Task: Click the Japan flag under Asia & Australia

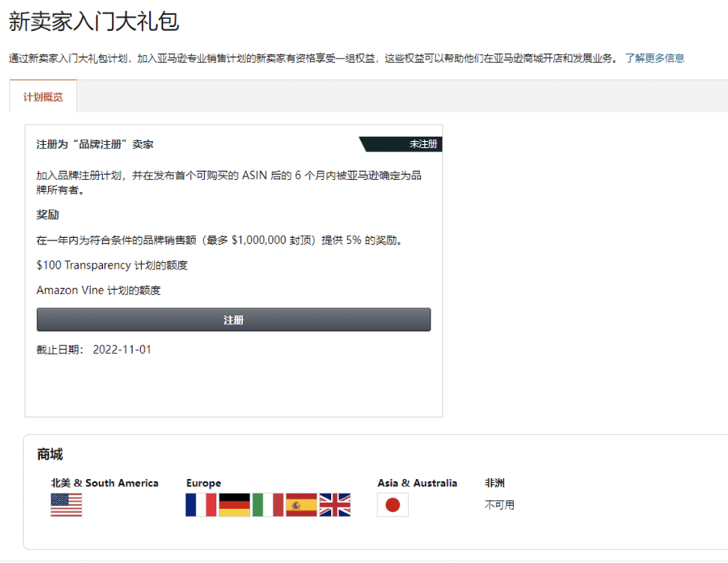Action: pos(393,505)
